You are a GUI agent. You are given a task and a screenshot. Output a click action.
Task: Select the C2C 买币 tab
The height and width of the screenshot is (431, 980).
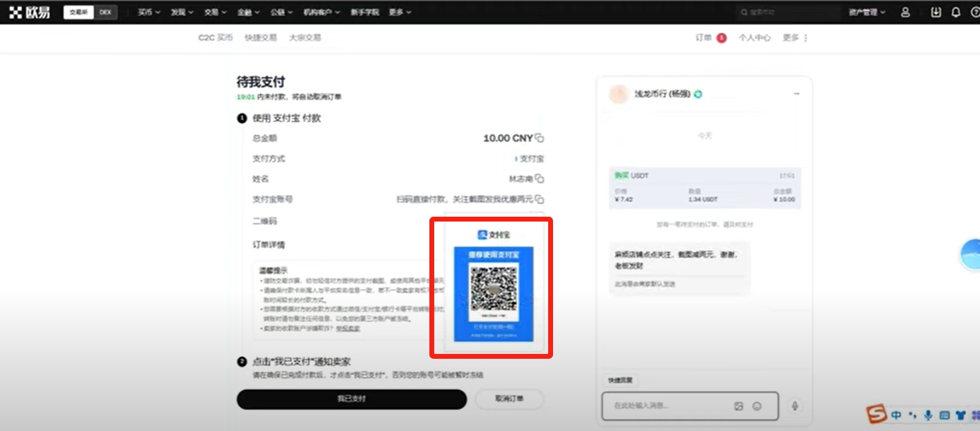(x=215, y=38)
